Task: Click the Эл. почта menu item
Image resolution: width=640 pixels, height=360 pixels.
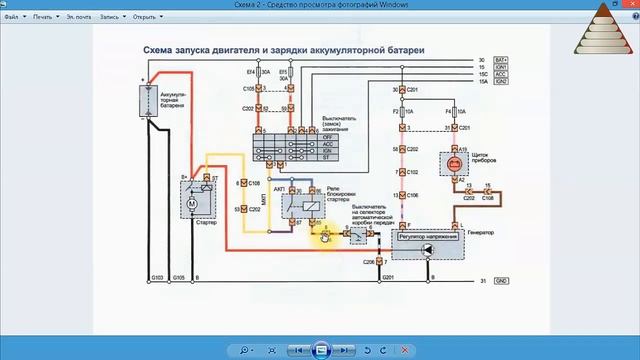Action: (79, 17)
